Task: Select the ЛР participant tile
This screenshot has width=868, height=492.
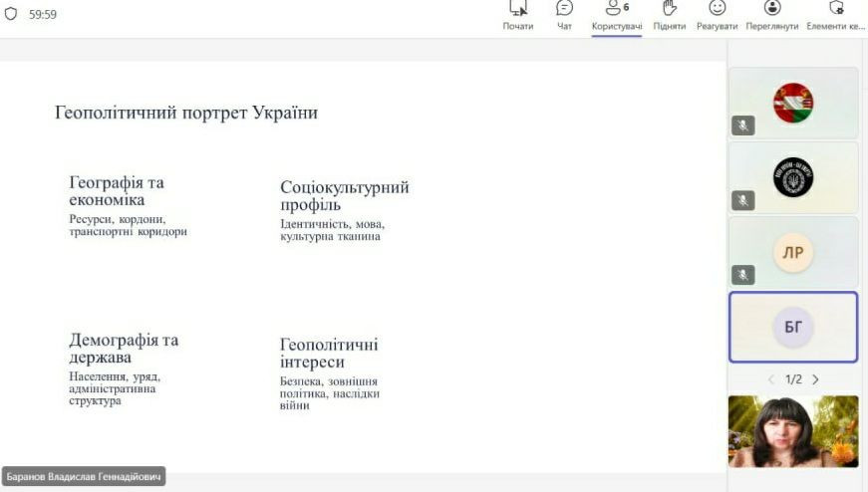Action: click(793, 252)
